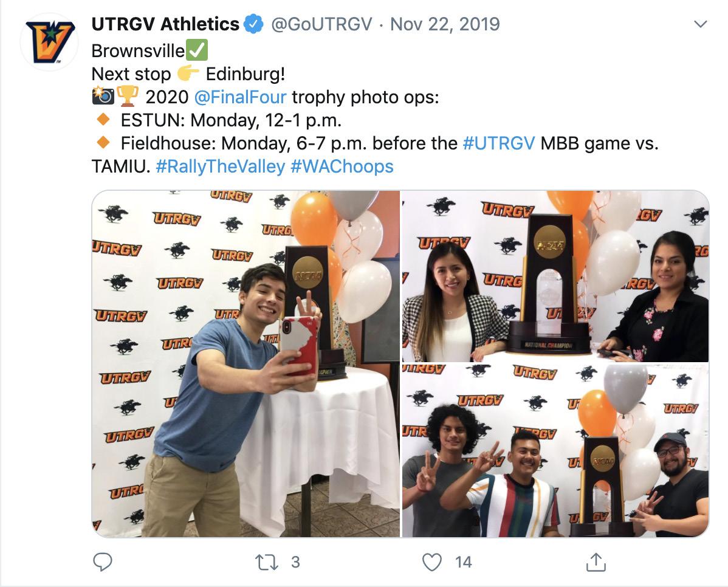Click the like count 14
728x587 pixels.
tap(464, 562)
